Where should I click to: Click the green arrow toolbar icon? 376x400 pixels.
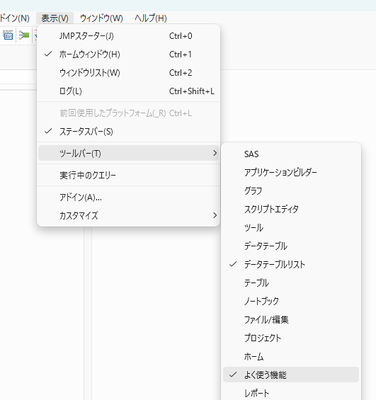point(24,35)
